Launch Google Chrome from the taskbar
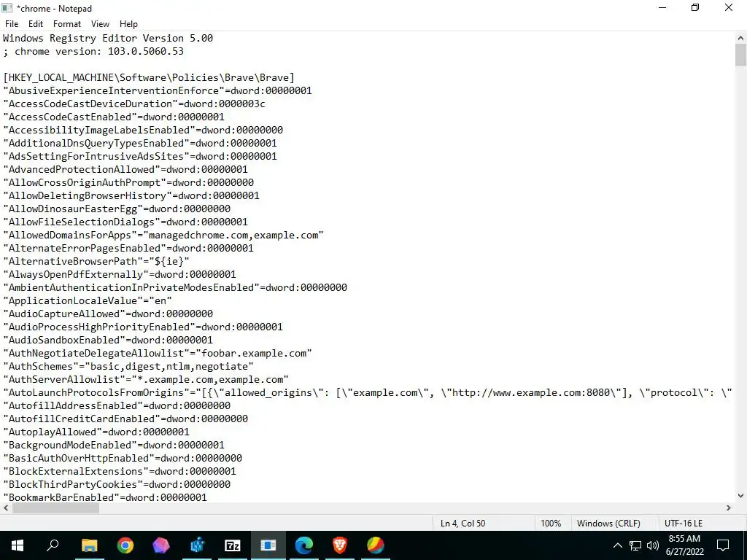Screen dimensions: 747x560 click(125, 545)
